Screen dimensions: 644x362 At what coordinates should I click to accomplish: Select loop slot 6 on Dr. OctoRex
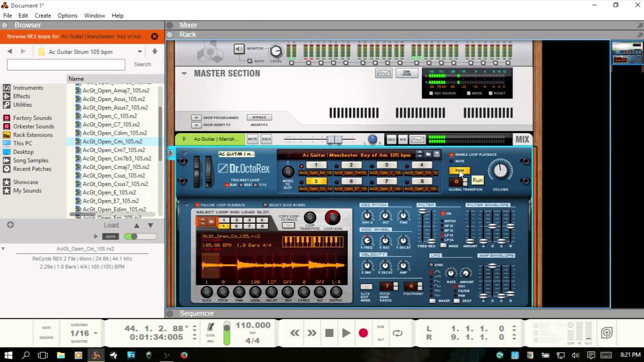(x=351, y=181)
